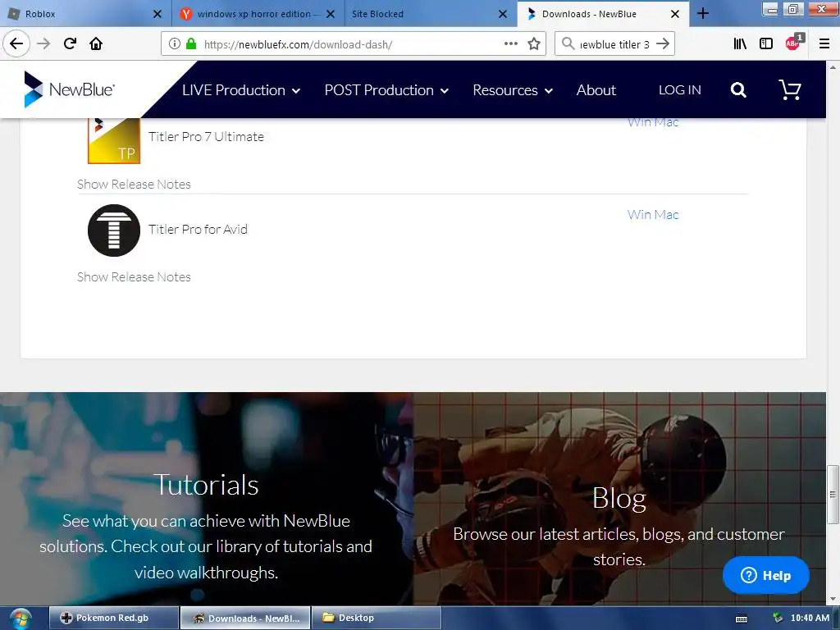Click the blue Help button

click(765, 575)
